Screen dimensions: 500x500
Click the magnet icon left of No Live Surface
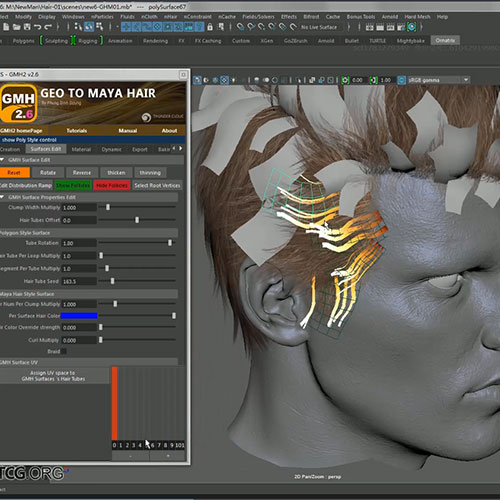pyautogui.click(x=293, y=27)
